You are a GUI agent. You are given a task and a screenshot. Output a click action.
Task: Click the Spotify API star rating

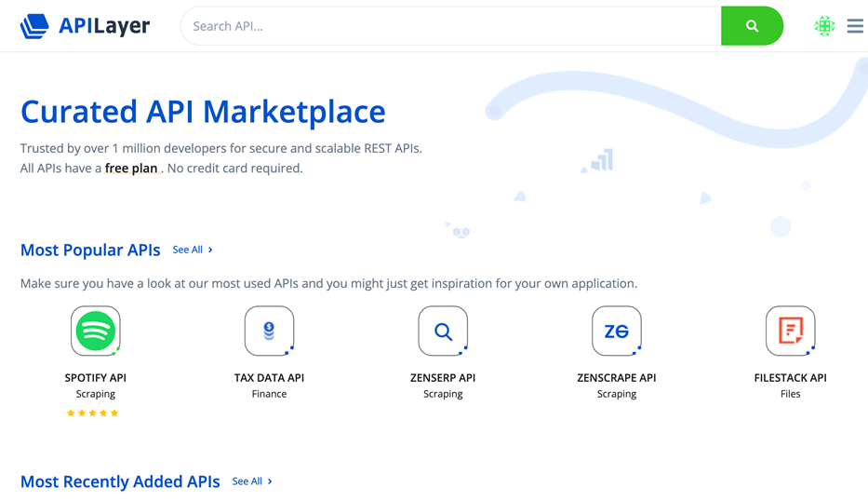tap(92, 413)
